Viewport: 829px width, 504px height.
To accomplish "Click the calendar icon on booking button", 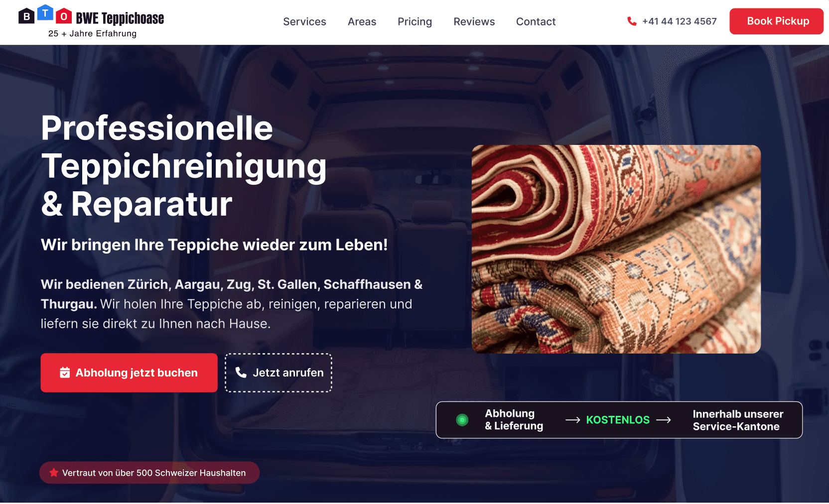I will (65, 373).
